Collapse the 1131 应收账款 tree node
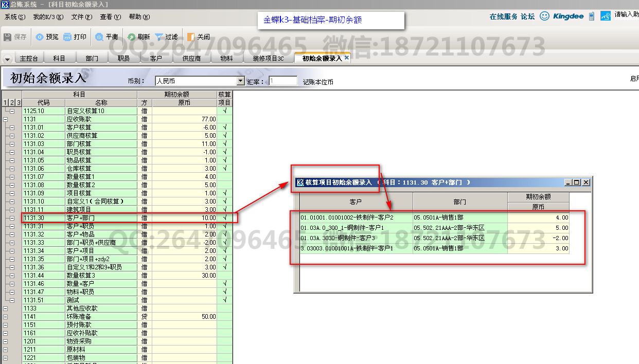The image size is (639, 364). click(6, 119)
